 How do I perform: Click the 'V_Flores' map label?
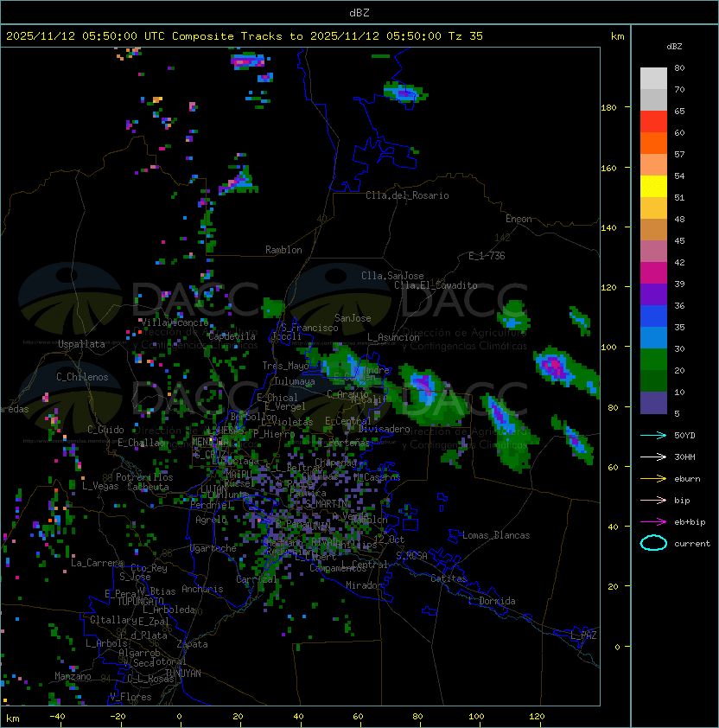tap(130, 697)
